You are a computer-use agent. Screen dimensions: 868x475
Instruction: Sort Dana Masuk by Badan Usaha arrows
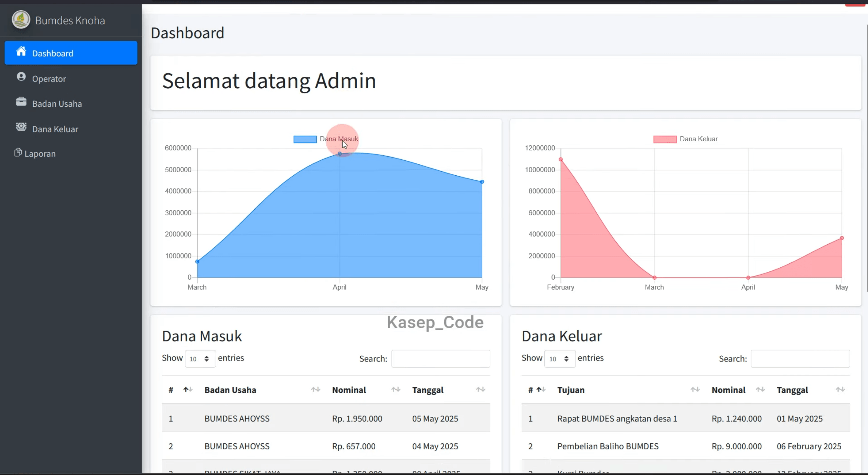(x=315, y=390)
